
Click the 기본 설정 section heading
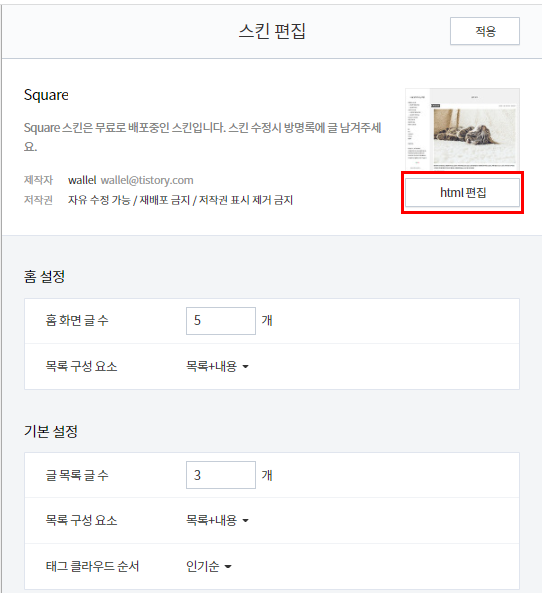[x=51, y=431]
